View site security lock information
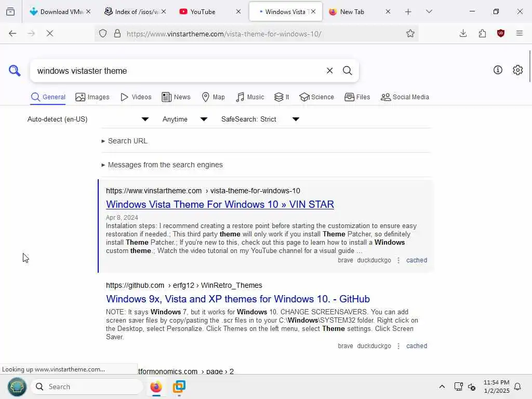Screen dimensions: 532x399 (x=117, y=33)
